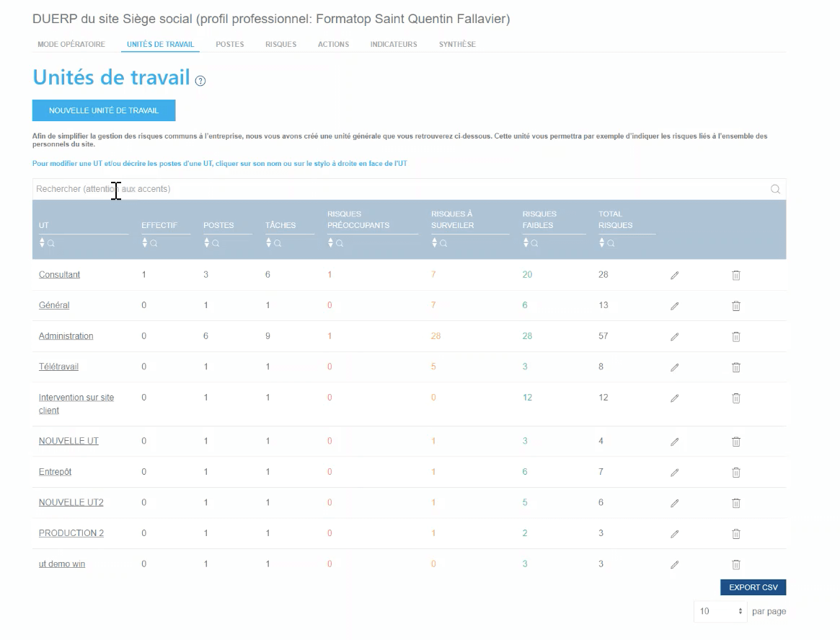This screenshot has height=640, width=840.
Task: Open the Télétravail unit link
Action: coord(58,367)
